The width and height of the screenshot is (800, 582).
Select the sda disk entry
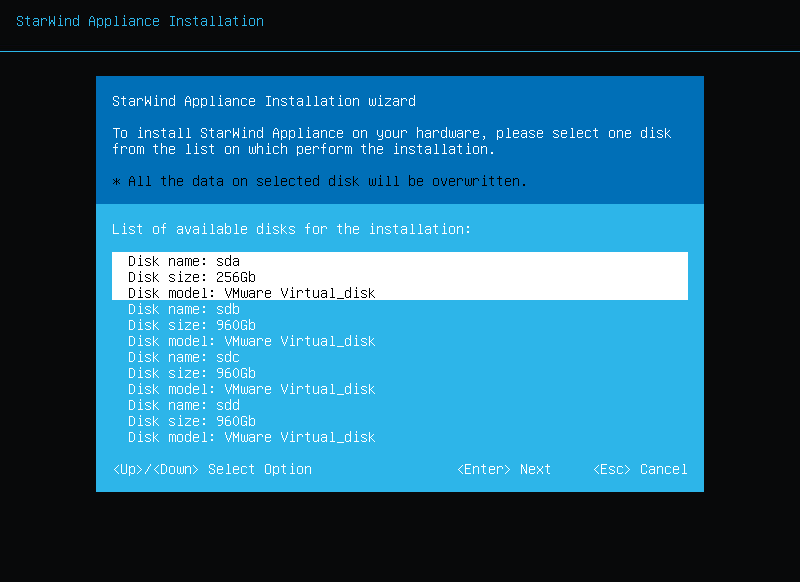(399, 276)
